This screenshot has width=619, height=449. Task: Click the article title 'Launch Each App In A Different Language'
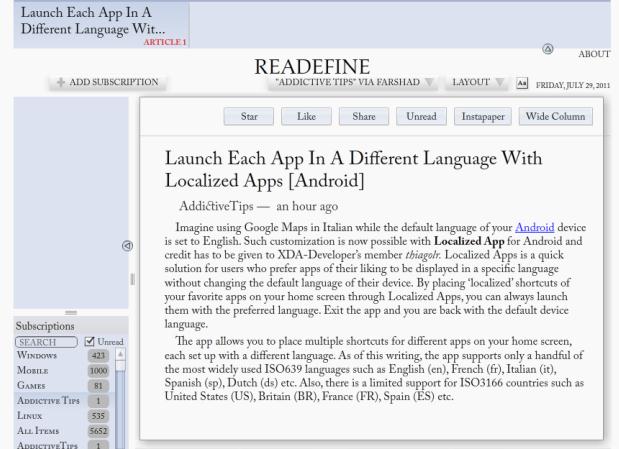pos(353,169)
